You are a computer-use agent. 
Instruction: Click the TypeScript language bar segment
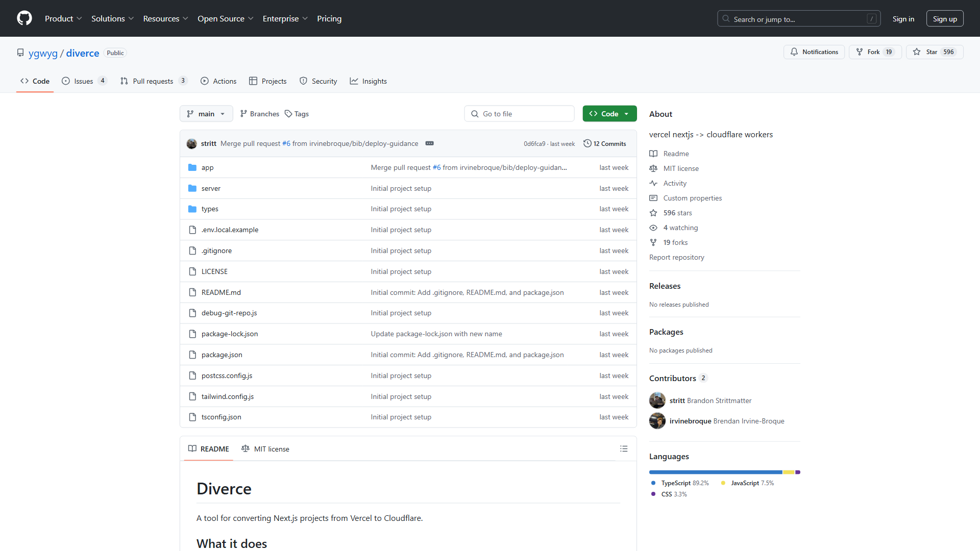point(716,472)
